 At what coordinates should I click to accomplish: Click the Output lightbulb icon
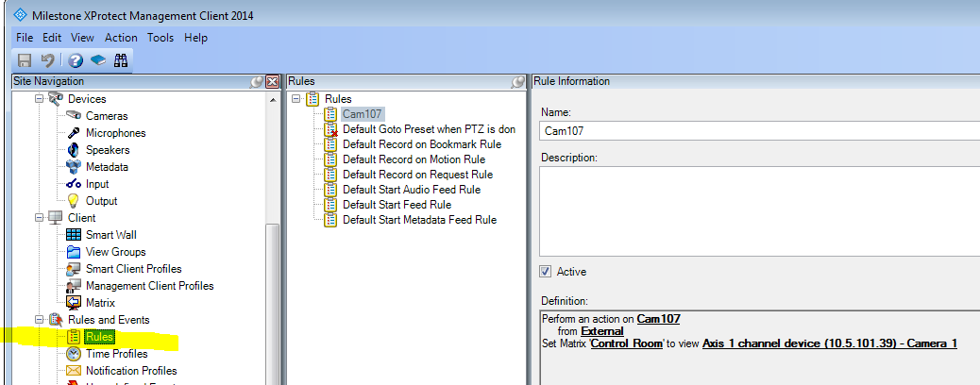click(x=74, y=201)
